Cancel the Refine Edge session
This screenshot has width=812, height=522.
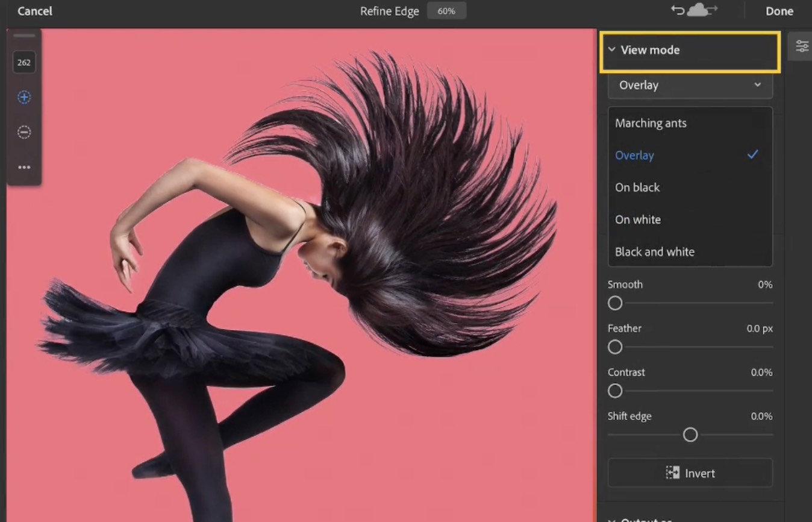(35, 11)
